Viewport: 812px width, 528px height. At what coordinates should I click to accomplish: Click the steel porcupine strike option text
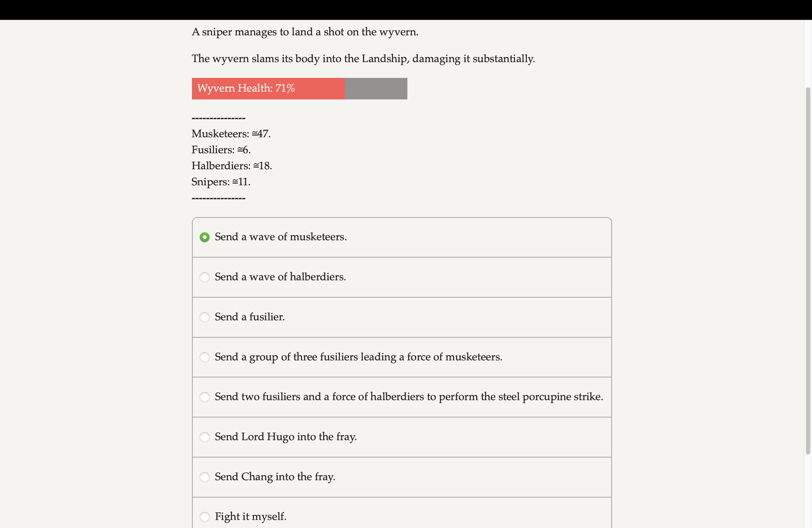click(x=409, y=397)
